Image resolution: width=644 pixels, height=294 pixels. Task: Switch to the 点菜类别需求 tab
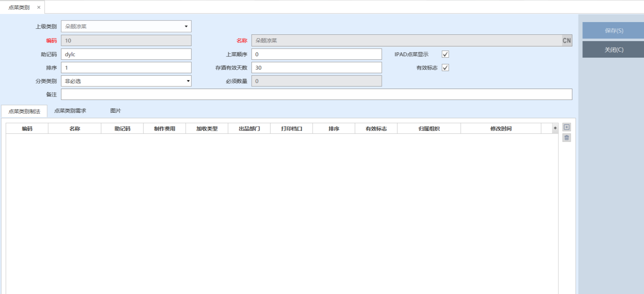pos(70,111)
